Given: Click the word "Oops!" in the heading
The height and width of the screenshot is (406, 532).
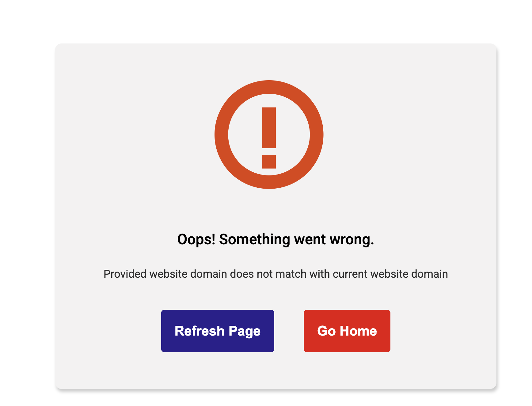Looking at the screenshot, I should pos(196,239).
